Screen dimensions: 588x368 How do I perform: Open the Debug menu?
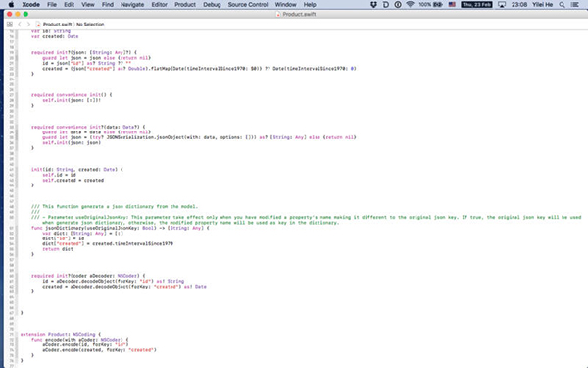pyautogui.click(x=212, y=5)
